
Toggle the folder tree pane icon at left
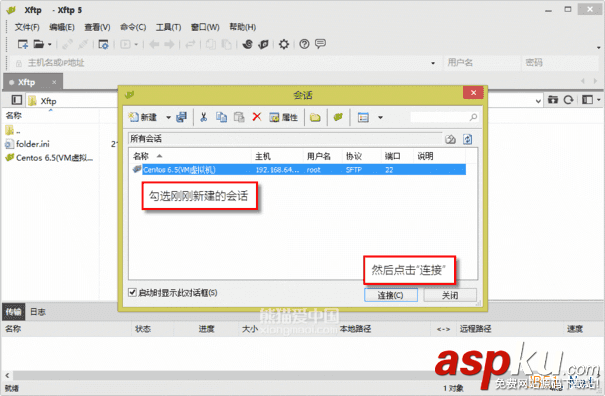pyautogui.click(x=17, y=100)
